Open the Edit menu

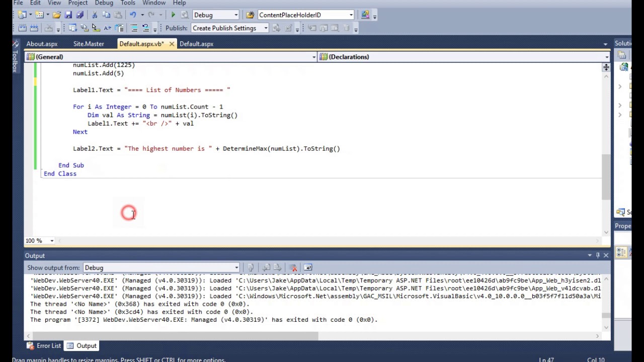(x=35, y=3)
